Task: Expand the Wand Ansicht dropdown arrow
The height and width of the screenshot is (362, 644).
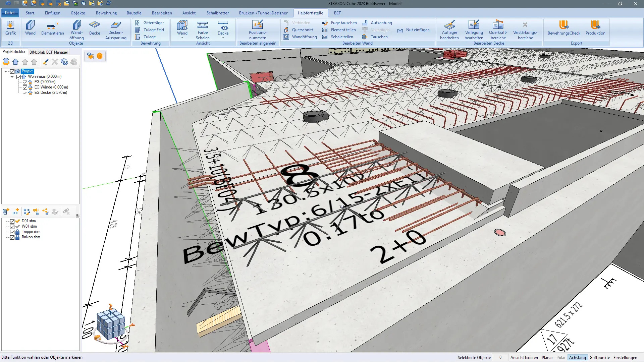Action: pyautogui.click(x=182, y=38)
